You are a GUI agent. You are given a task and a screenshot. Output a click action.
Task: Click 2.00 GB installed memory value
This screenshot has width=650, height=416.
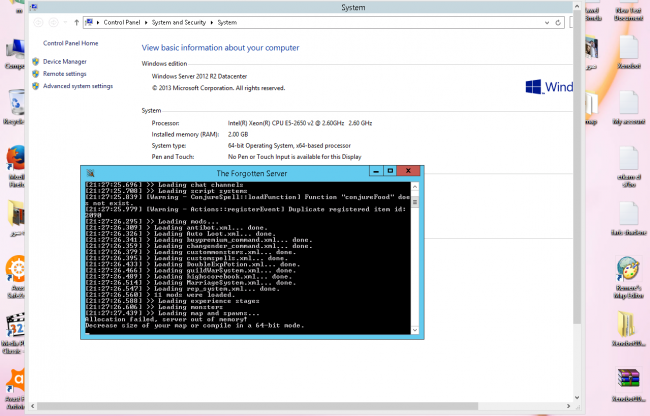pyautogui.click(x=238, y=134)
